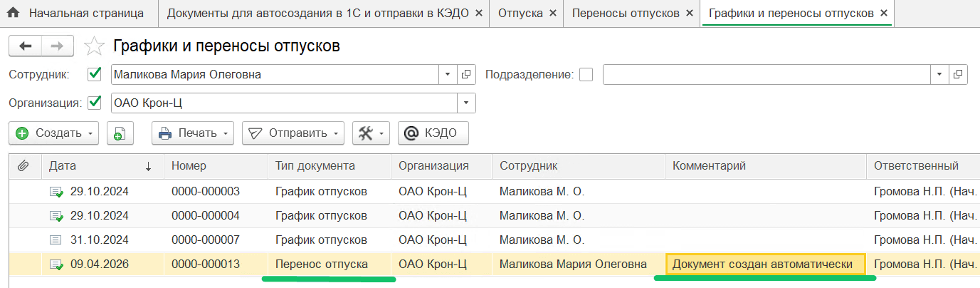Screen dimensions: 980x288
Task: Open the Создать dropdown menu
Action: [x=54, y=133]
